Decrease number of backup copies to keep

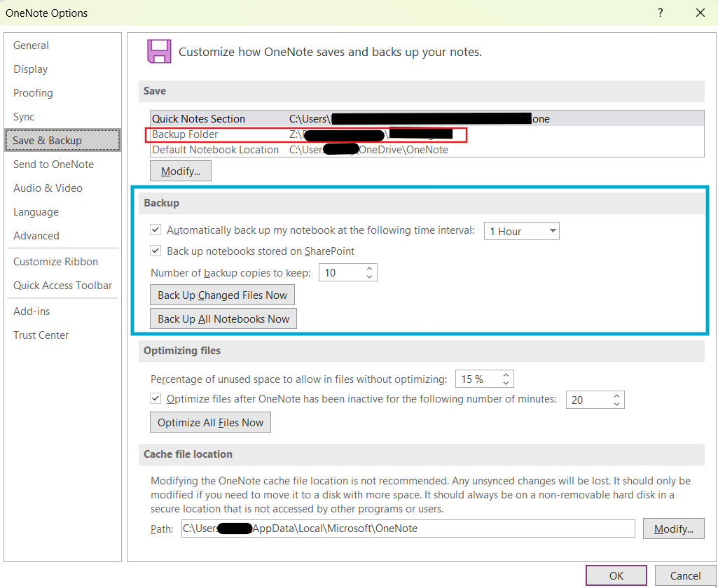coord(370,276)
